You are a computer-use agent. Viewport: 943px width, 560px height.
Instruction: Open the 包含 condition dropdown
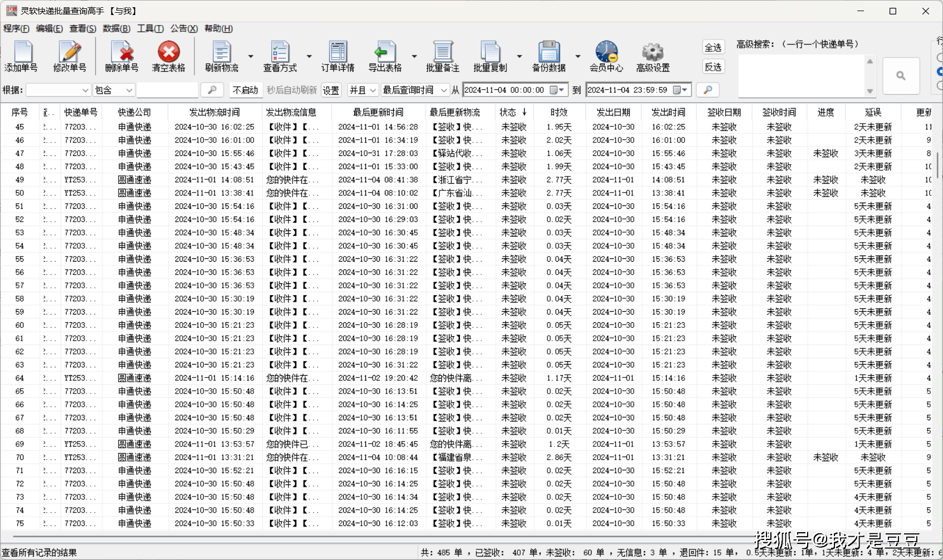[x=129, y=90]
